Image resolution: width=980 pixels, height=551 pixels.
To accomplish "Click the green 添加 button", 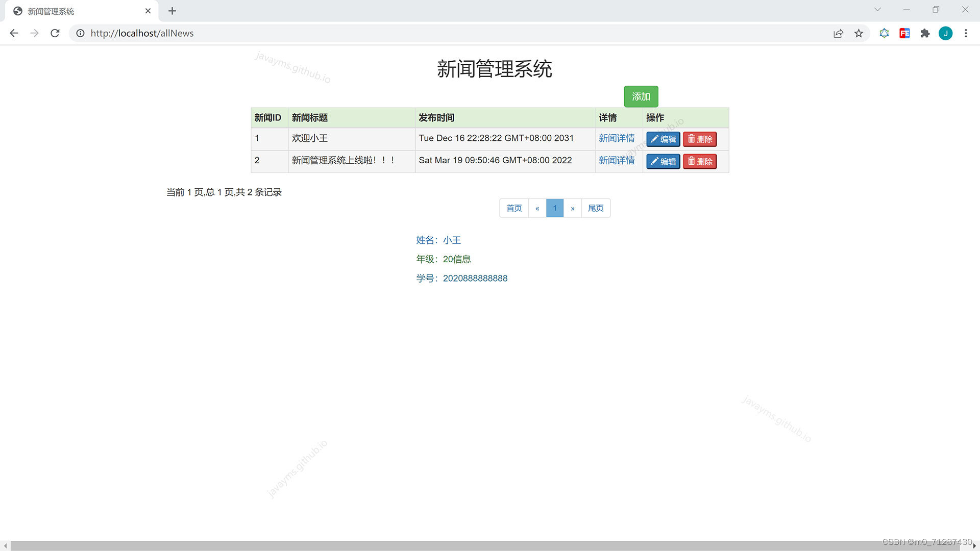I will [x=641, y=96].
